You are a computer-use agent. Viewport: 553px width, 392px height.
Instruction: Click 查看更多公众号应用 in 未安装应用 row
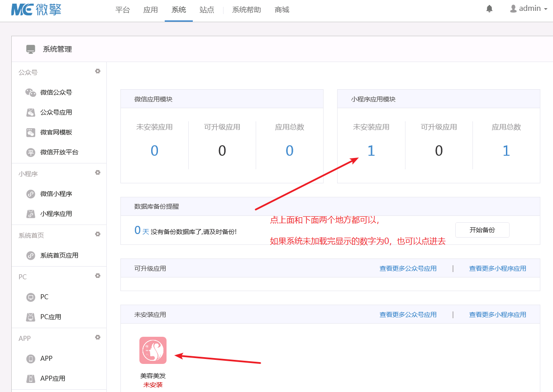(408, 315)
